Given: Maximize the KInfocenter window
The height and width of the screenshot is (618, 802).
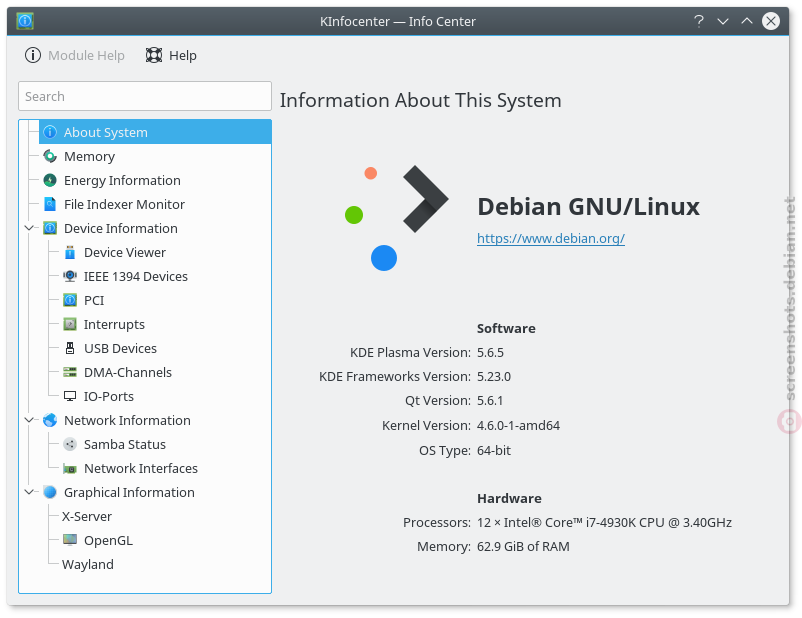Looking at the screenshot, I should coord(747,21).
